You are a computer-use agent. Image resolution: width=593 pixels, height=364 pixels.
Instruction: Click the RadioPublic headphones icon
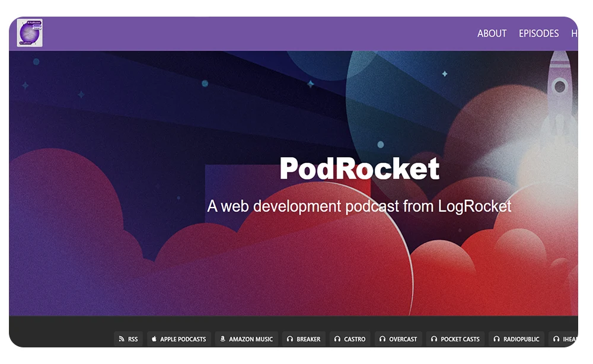[496, 339]
